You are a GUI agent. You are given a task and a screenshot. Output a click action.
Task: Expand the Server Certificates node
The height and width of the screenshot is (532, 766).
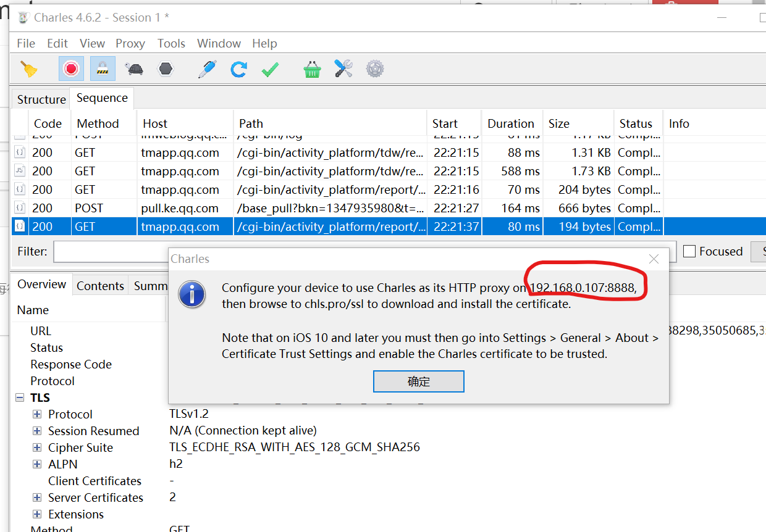(37, 497)
